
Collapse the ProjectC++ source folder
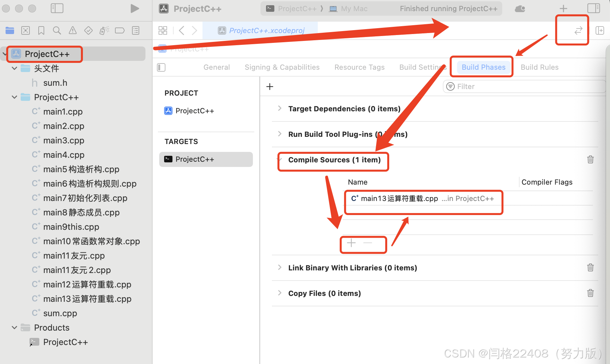coord(14,97)
